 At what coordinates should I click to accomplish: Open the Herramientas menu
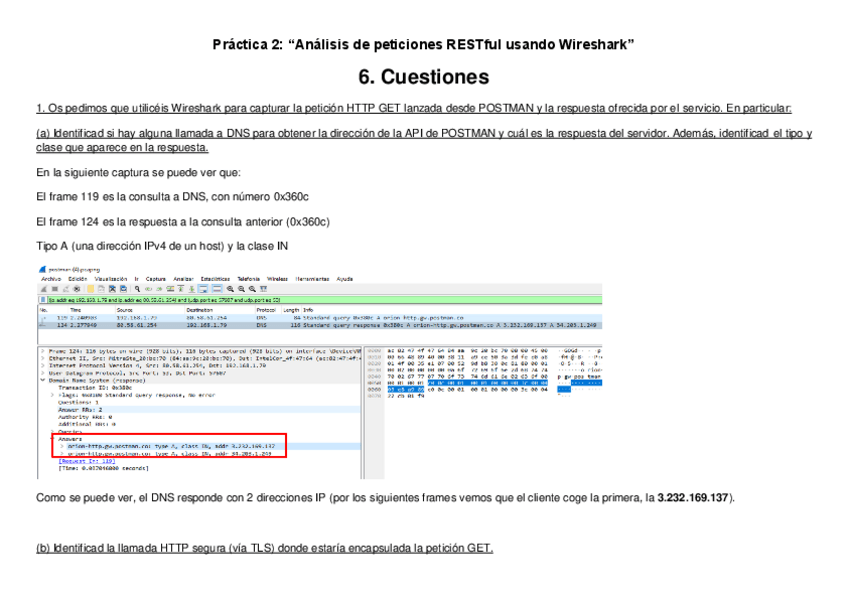pyautogui.click(x=312, y=279)
